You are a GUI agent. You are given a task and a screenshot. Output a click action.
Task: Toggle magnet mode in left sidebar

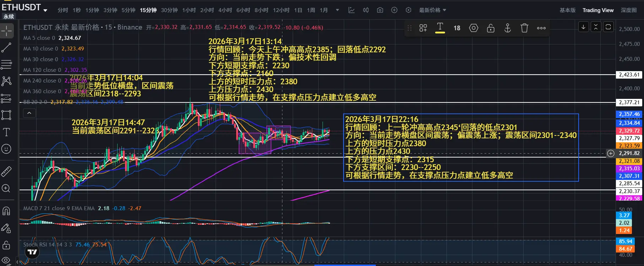coord(6,211)
